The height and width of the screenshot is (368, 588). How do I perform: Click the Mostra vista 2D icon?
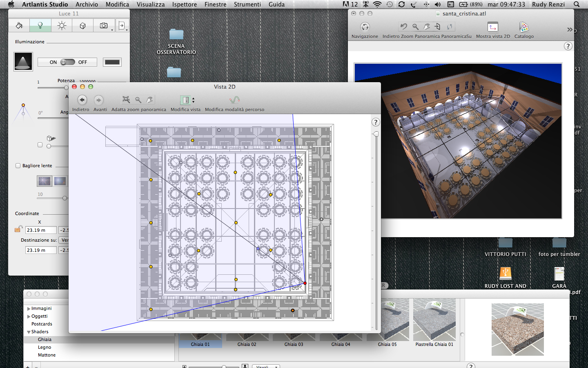[493, 27]
